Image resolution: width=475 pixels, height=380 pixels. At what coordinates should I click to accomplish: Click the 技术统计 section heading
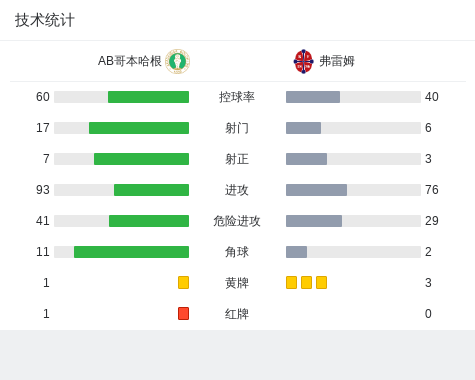(45, 20)
